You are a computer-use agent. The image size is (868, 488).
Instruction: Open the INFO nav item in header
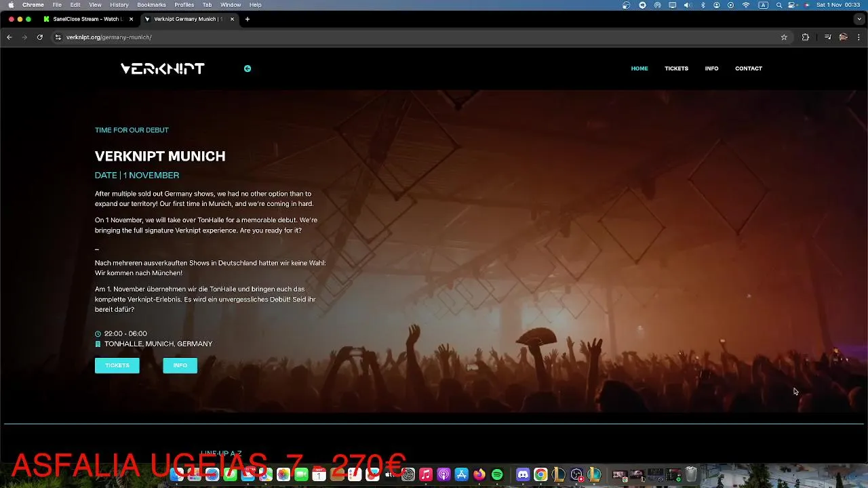711,68
